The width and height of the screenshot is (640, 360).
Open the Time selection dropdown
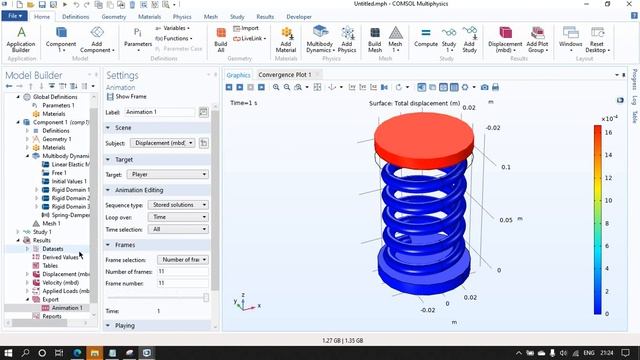[178, 229]
